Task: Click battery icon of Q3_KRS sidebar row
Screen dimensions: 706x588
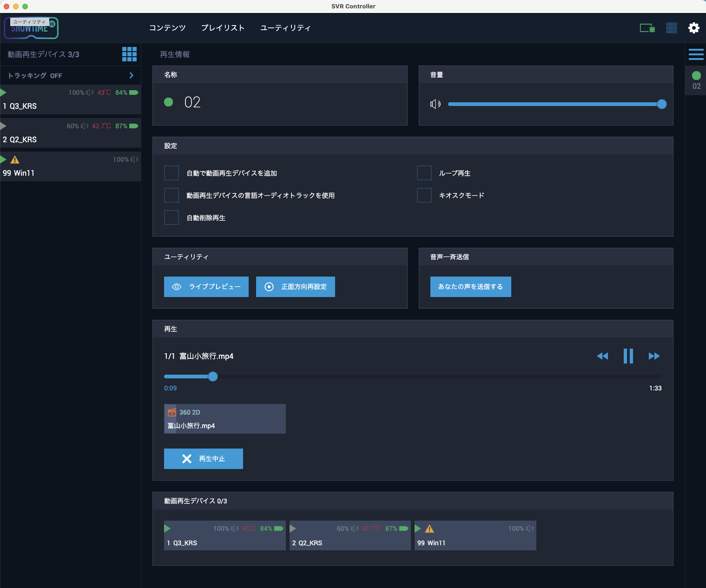Action: (133, 92)
